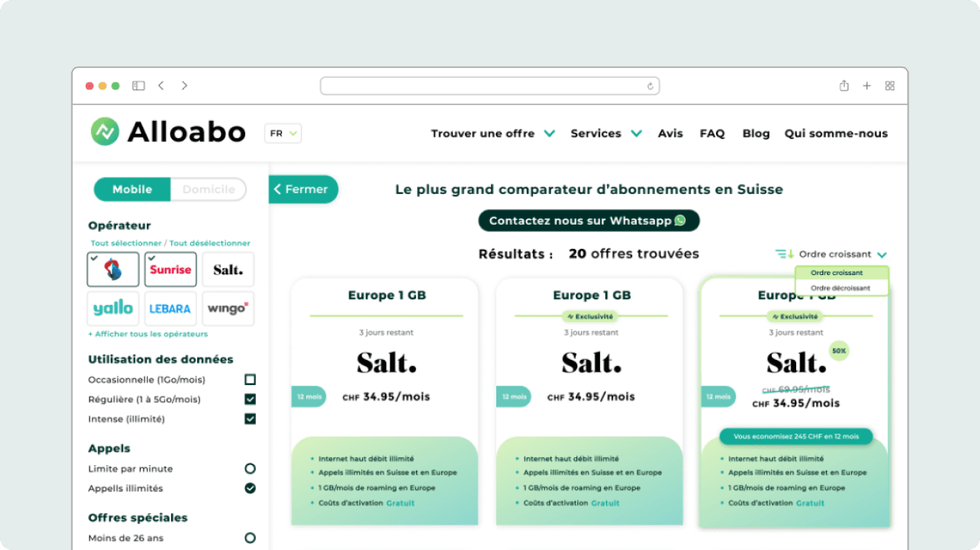Toggle the browser sidebar icon
This screenshot has width=980, height=550.
(x=138, y=86)
